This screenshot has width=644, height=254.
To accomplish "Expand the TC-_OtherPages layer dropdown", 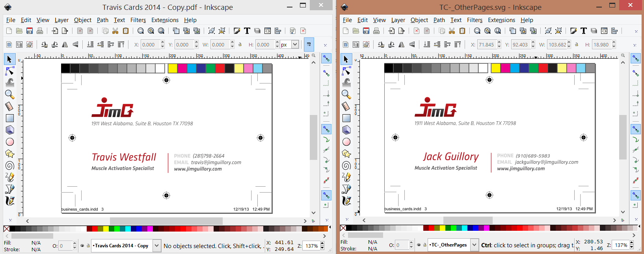I will pos(474,245).
